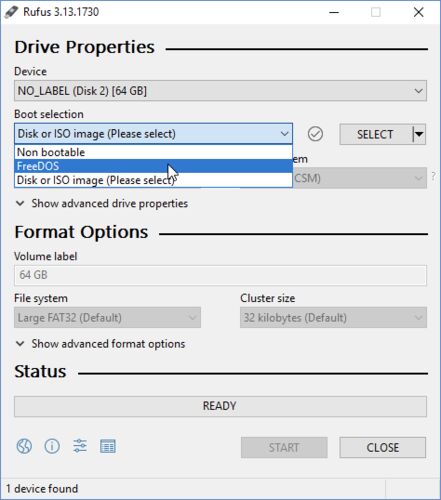Click the START button
The height and width of the screenshot is (500, 441).
[x=284, y=447]
